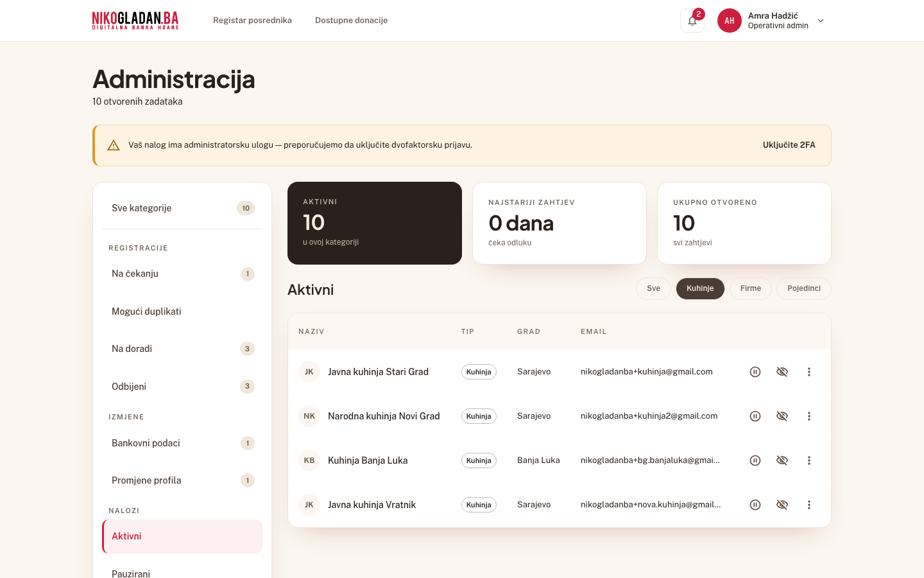
Task: Filter list by Firme
Action: click(x=751, y=288)
